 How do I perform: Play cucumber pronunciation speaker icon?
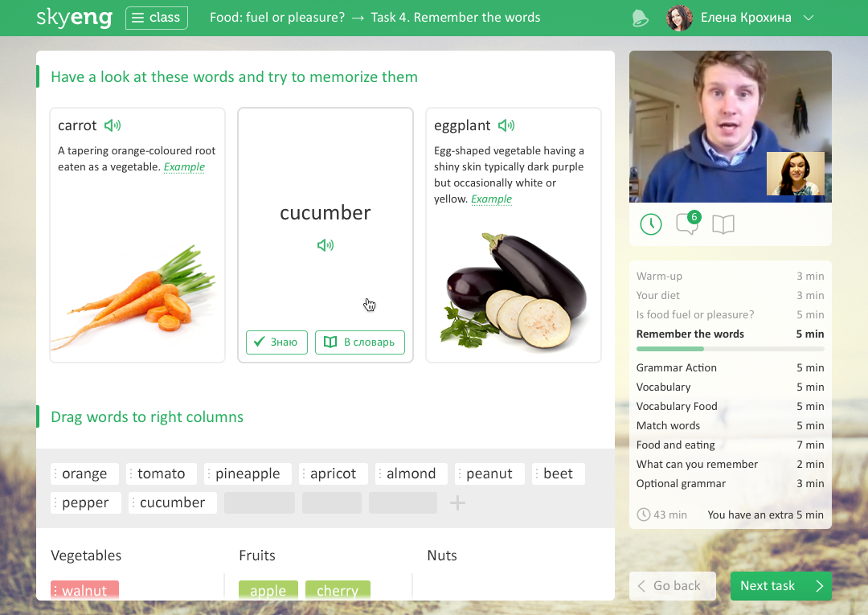[325, 244]
